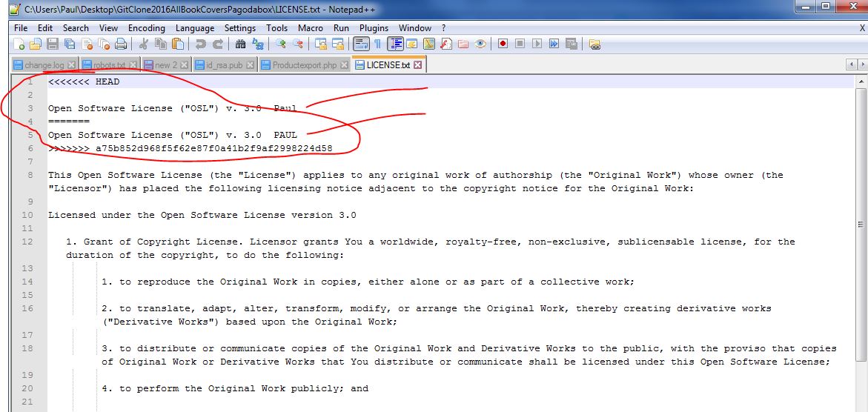Save the current recorded macro icon
The image size is (868, 412).
[x=572, y=44]
